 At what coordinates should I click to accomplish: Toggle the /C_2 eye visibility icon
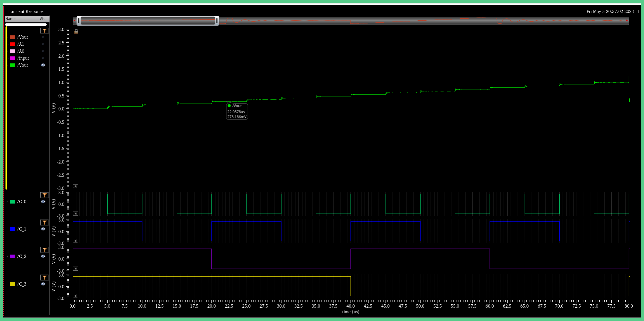click(43, 256)
